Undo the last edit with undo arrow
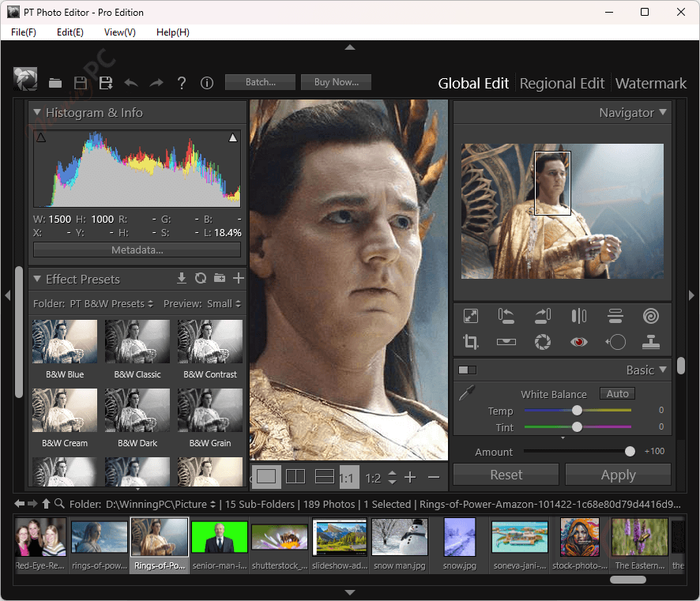The width and height of the screenshot is (700, 601). point(131,83)
